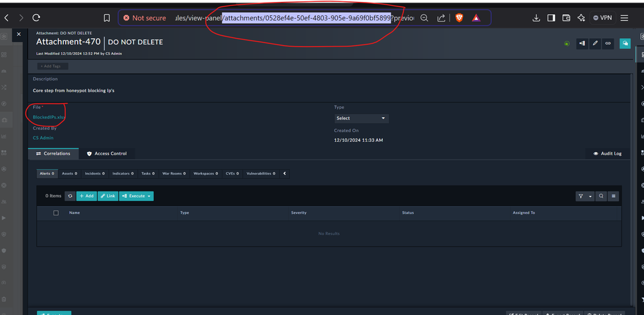Open the Type Select dropdown

click(x=362, y=118)
